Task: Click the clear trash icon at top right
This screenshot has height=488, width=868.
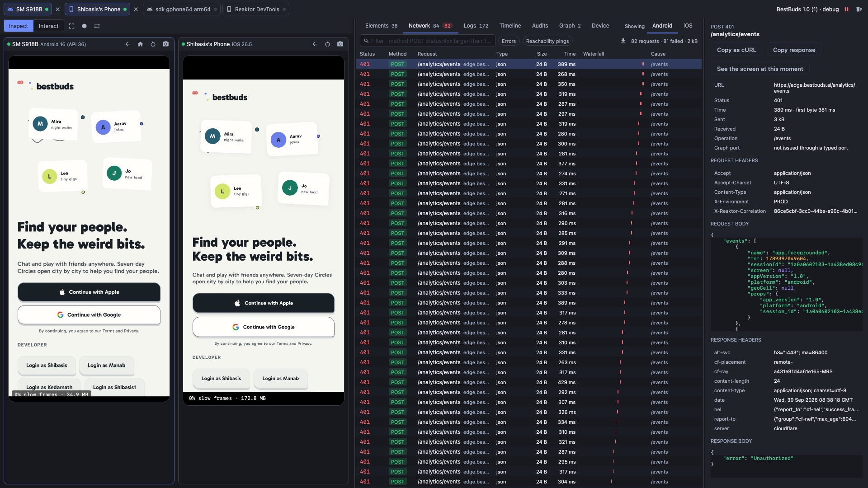Action: [859, 9]
